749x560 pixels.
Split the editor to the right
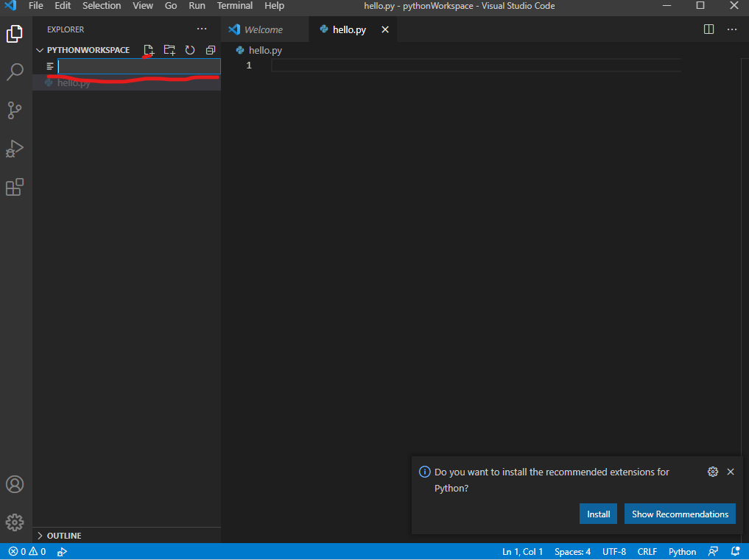[709, 29]
